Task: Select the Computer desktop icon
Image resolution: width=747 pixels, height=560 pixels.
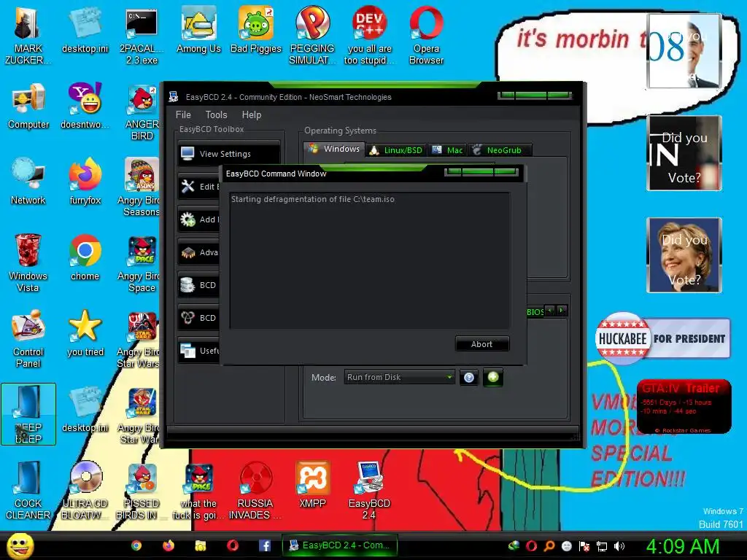Action: (28, 106)
